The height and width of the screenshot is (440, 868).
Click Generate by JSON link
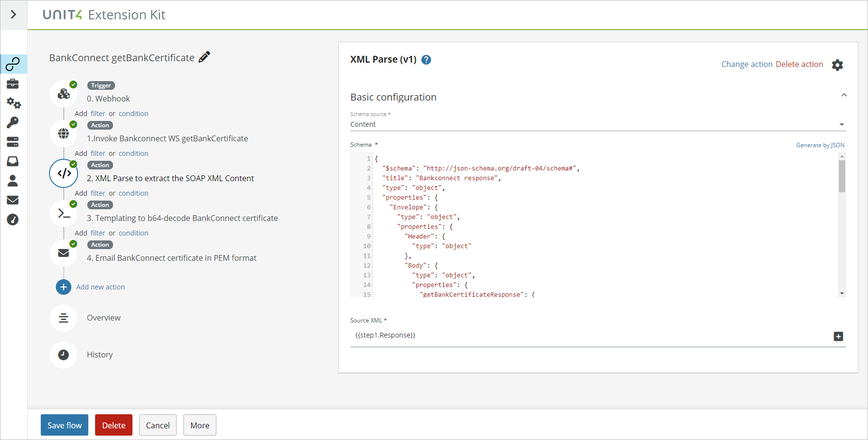(x=820, y=145)
